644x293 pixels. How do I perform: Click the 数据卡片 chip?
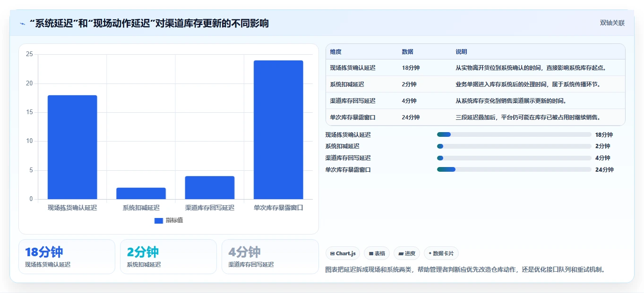(x=441, y=253)
